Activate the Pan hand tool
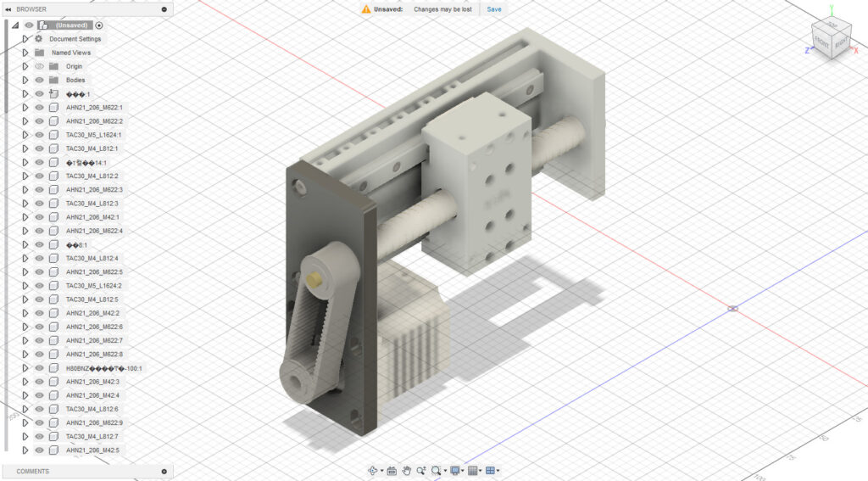 (x=406, y=470)
